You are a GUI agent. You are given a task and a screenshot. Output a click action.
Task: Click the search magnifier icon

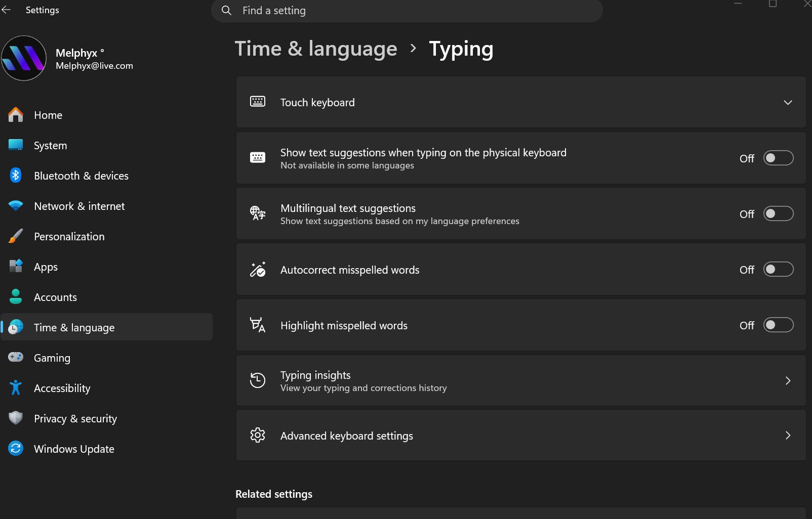click(227, 11)
